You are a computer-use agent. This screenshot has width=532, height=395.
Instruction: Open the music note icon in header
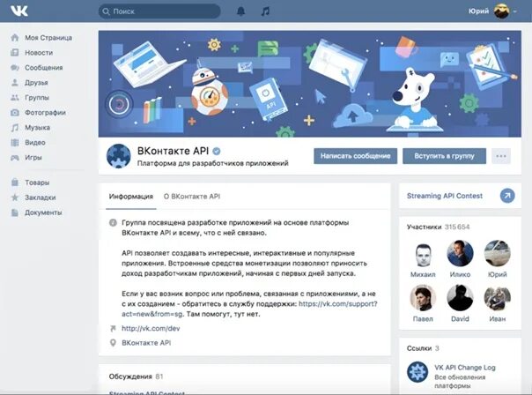click(265, 11)
